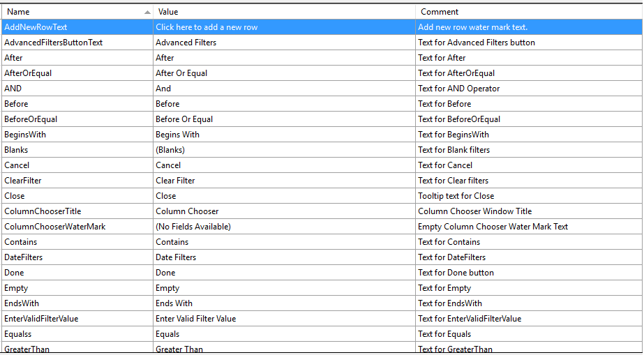This screenshot has height=355, width=644.
Task: Click the '(No Fields Available)' value cell
Action: tap(193, 227)
